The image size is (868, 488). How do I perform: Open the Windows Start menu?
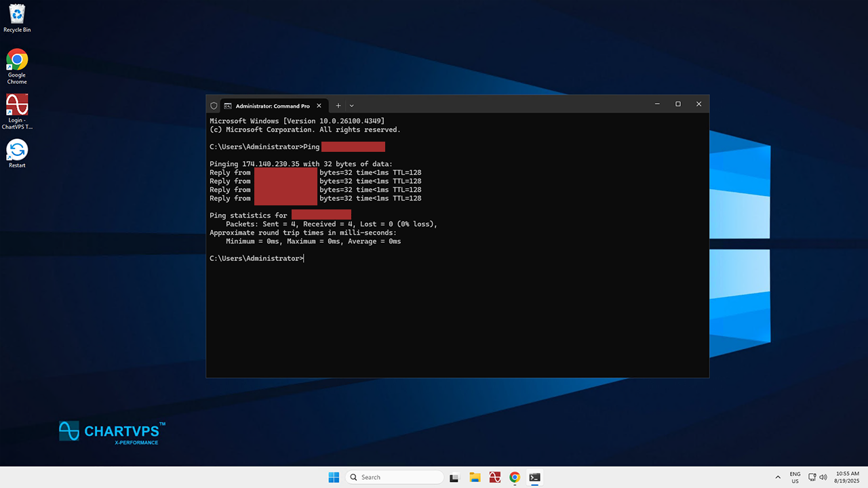click(334, 477)
